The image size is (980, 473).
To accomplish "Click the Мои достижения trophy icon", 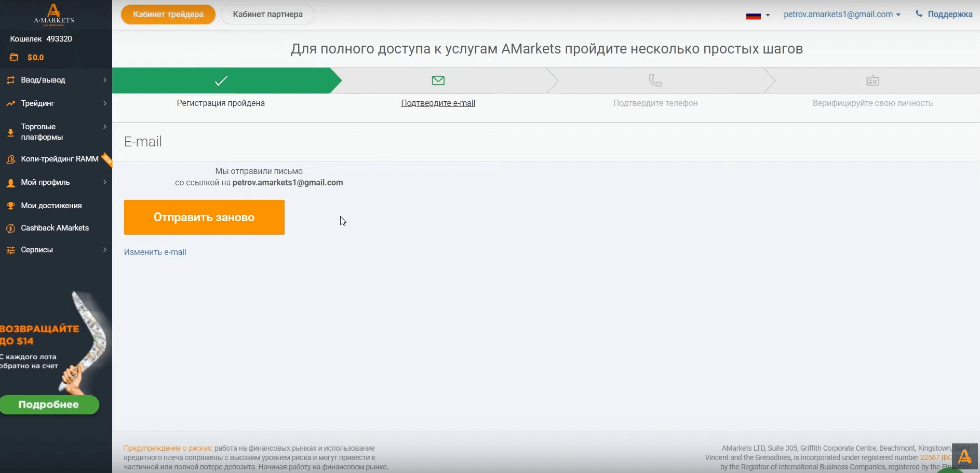I will pos(10,206).
